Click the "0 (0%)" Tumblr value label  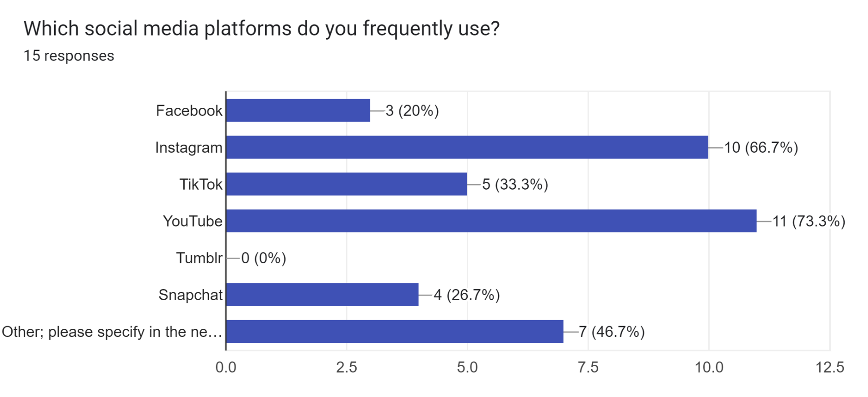(263, 258)
